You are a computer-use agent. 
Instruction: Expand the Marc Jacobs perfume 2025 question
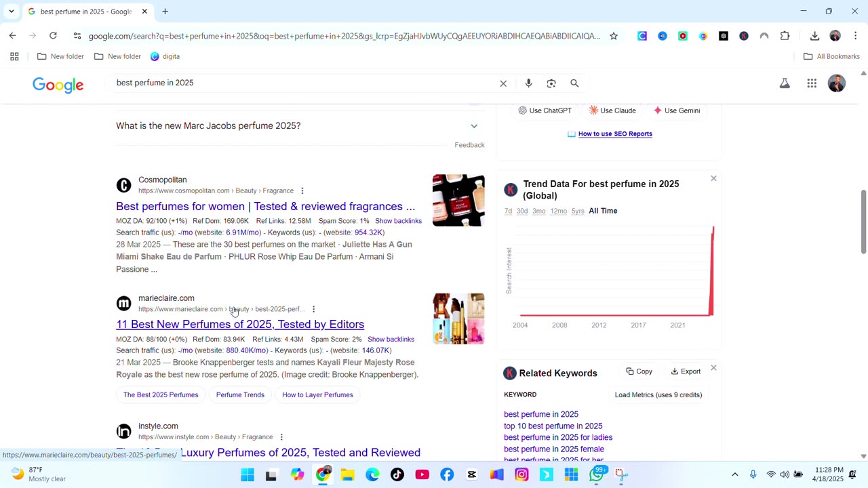pos(474,126)
